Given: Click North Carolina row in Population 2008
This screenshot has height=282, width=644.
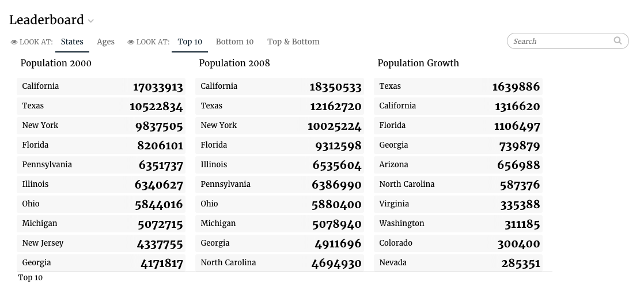Looking at the screenshot, I should point(280,262).
